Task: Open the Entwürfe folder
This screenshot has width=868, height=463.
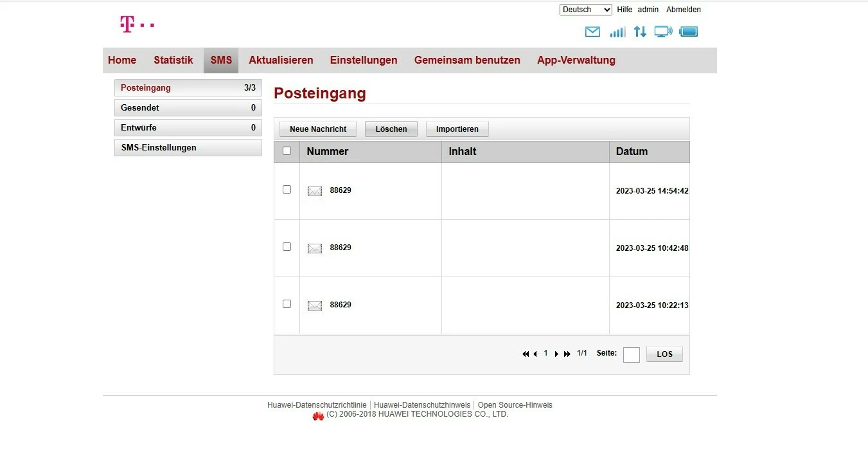Action: (188, 128)
